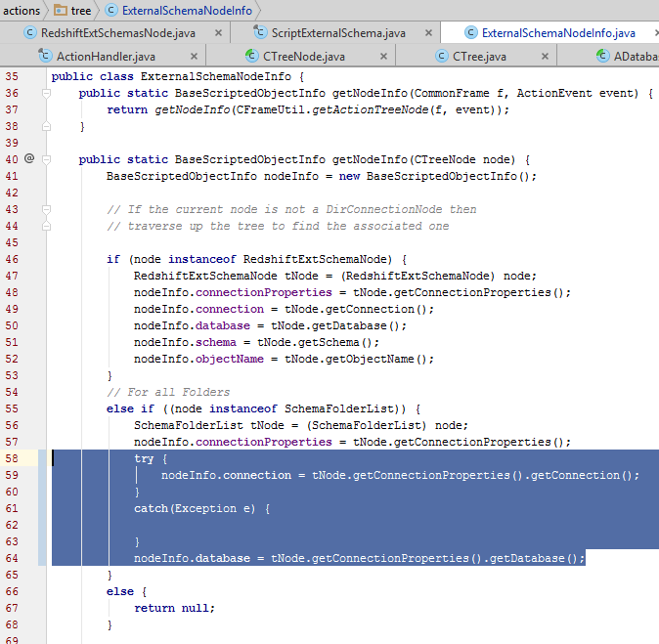The image size is (659, 644).
Task: Click class icon in breadcrumb bar
Action: (110, 10)
